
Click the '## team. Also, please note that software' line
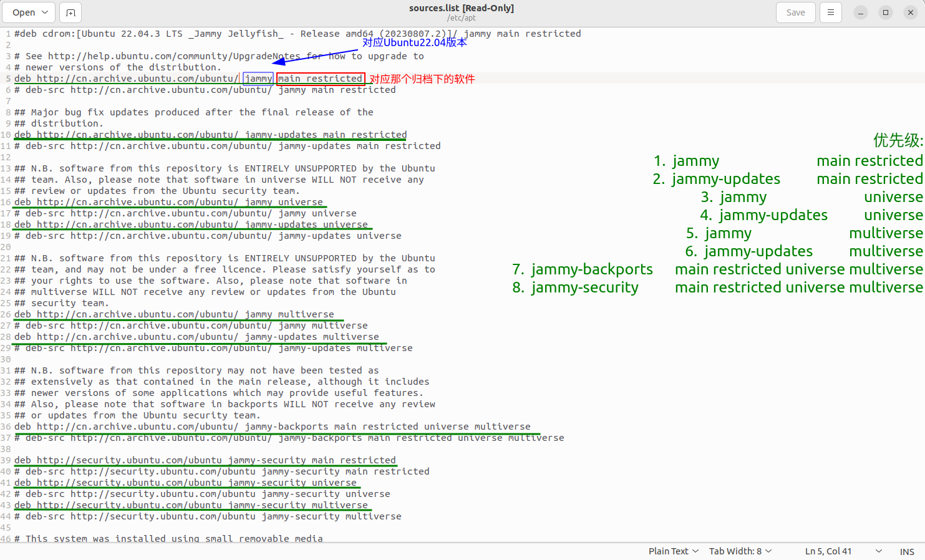219,180
